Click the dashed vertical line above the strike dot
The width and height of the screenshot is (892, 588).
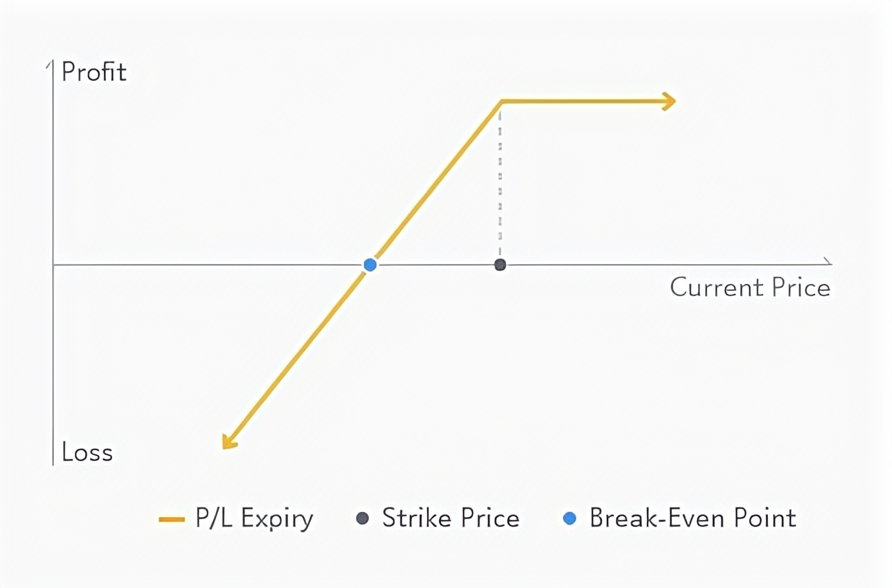(x=500, y=181)
